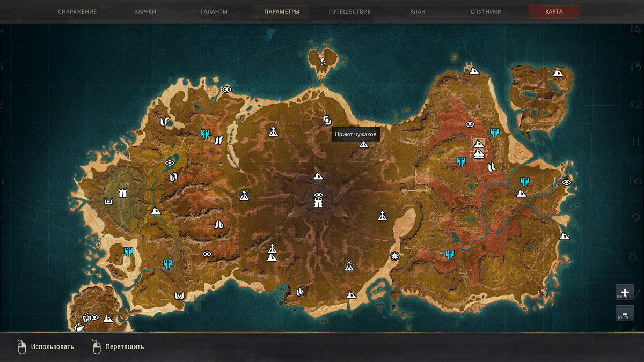Select the ПАРАМЕТРЫ tab
The image size is (644, 362).
pos(282,11)
